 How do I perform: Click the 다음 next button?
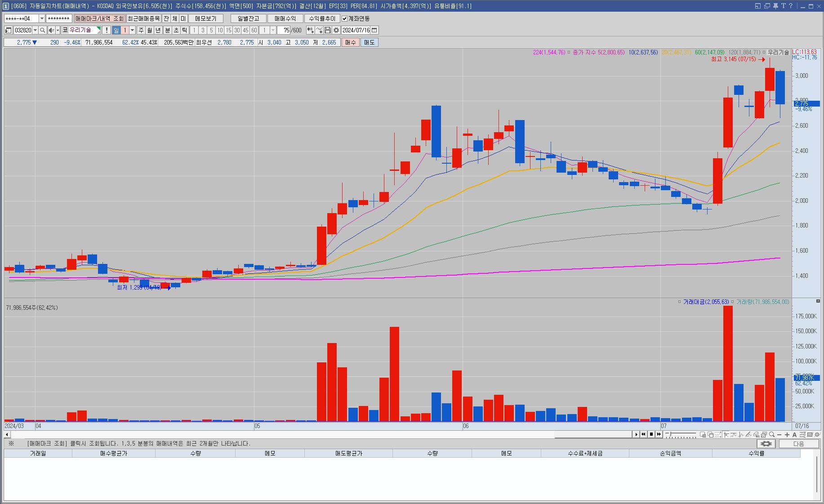(x=798, y=444)
